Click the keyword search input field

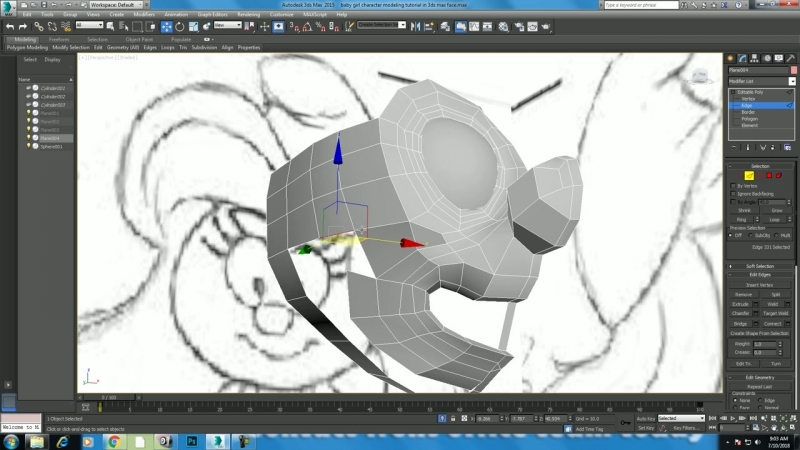641,5
